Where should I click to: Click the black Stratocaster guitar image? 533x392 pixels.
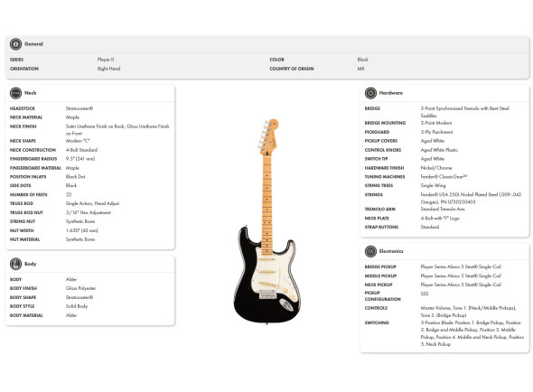pos(267,221)
